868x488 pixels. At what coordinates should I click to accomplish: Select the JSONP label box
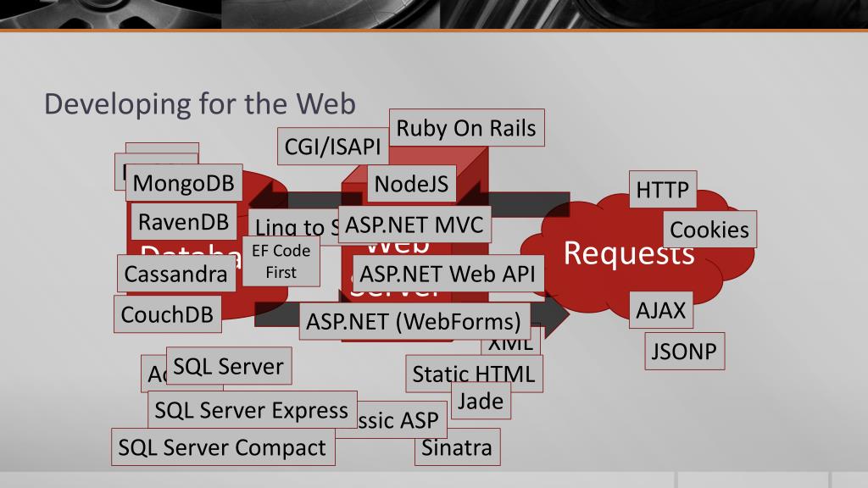[684, 351]
